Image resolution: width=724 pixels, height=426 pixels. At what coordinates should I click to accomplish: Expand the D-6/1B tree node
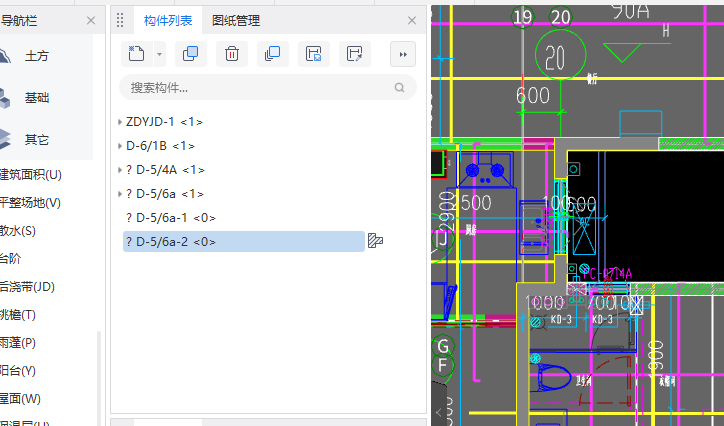(x=120, y=146)
